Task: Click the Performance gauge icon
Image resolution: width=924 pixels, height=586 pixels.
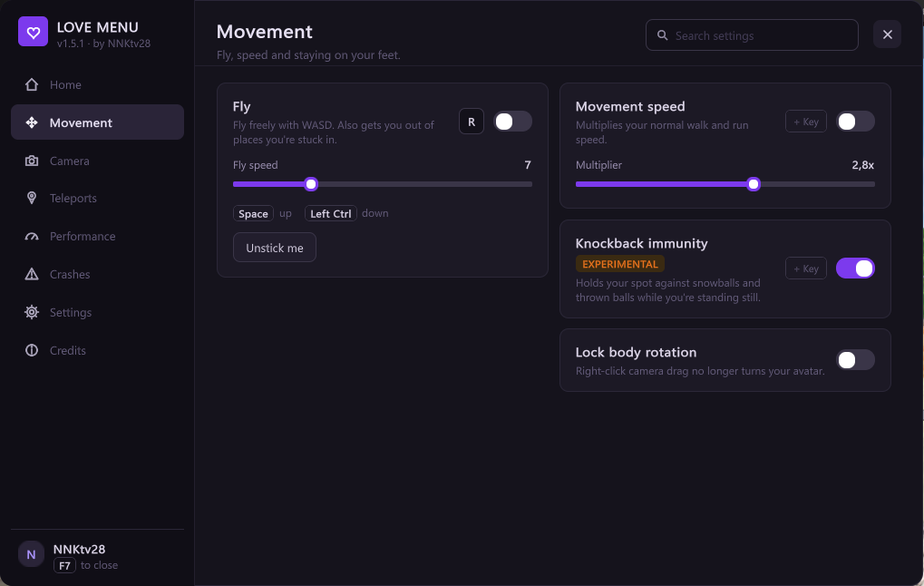Action: click(x=32, y=237)
